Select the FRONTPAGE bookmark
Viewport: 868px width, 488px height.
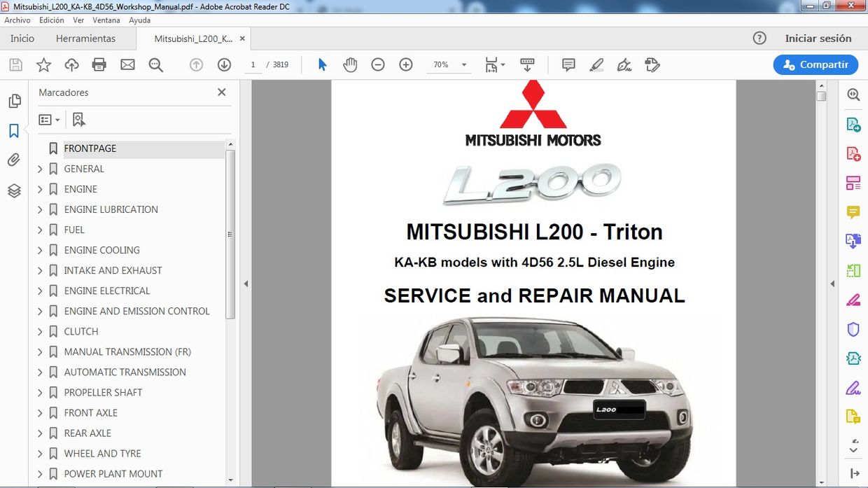coord(90,148)
